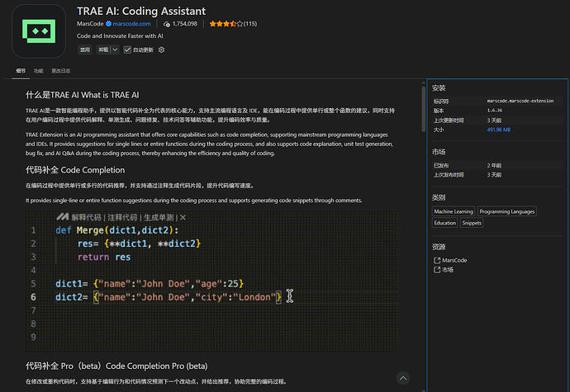Click the Programming Languages category tag
Viewport: 570px width, 392px height.
[506, 211]
